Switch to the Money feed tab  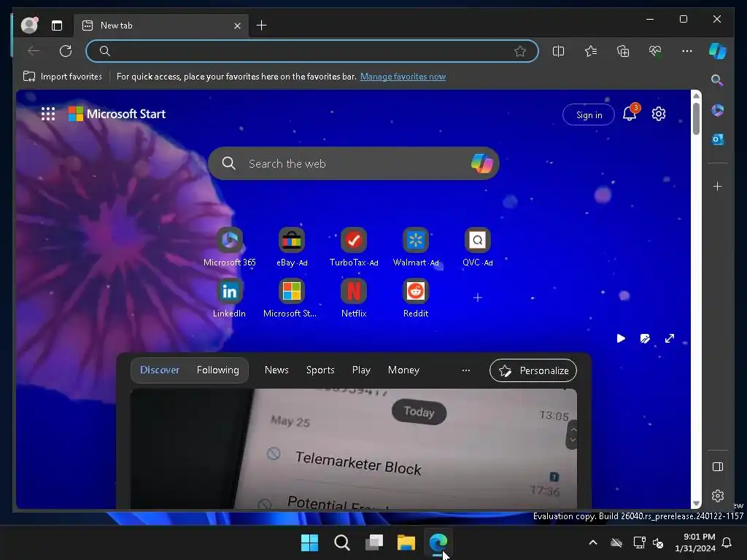[x=403, y=370]
